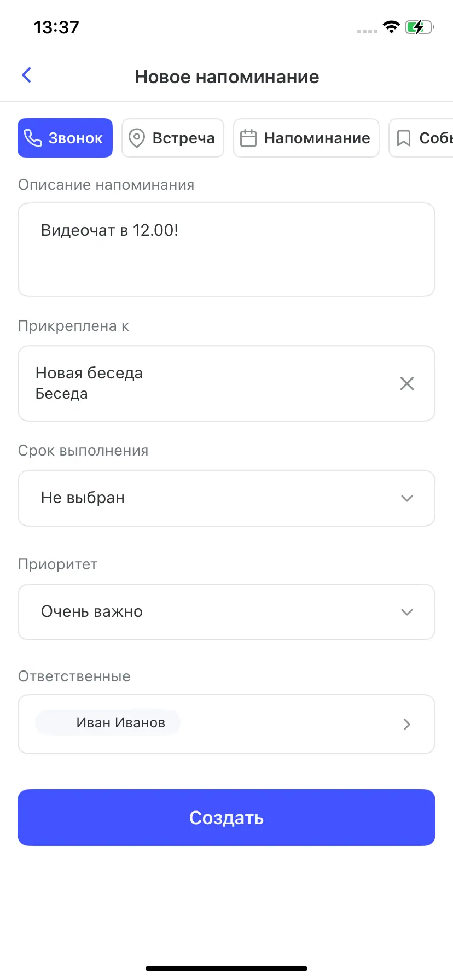453x980 pixels.
Task: Open the Приоритет dropdown chevron
Action: 406,612
